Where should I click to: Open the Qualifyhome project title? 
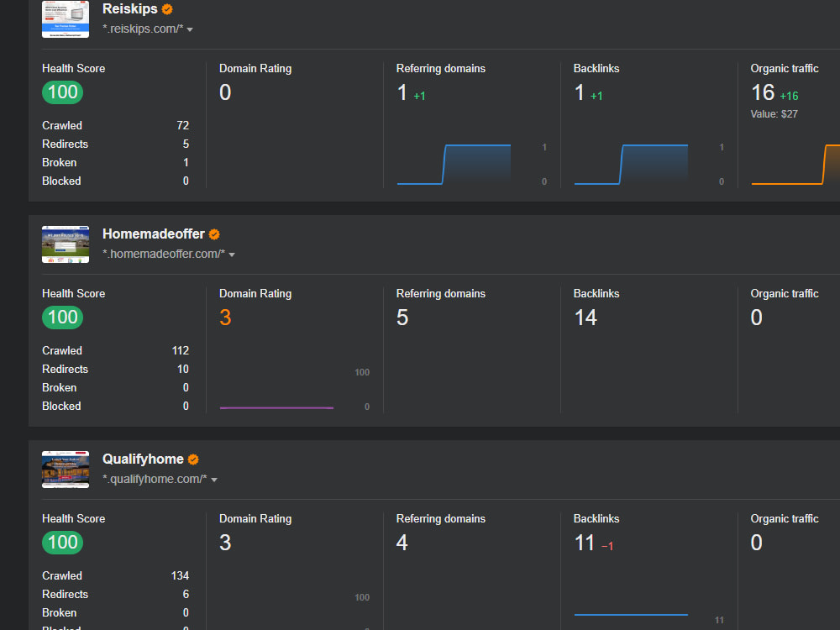pyautogui.click(x=143, y=459)
